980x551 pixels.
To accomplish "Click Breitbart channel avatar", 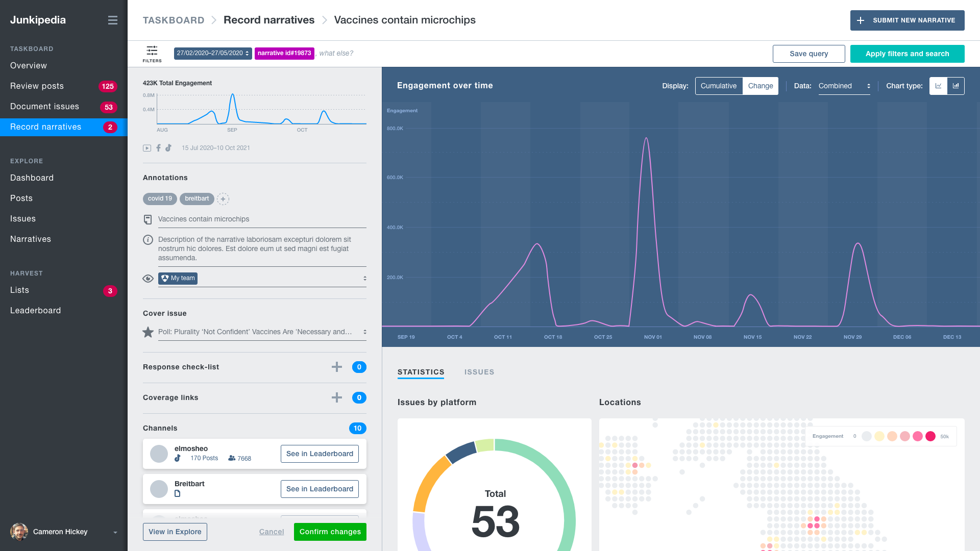I will point(159,489).
